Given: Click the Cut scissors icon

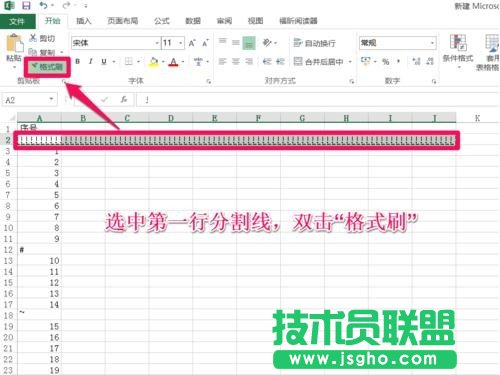Looking at the screenshot, I should 33,38.
